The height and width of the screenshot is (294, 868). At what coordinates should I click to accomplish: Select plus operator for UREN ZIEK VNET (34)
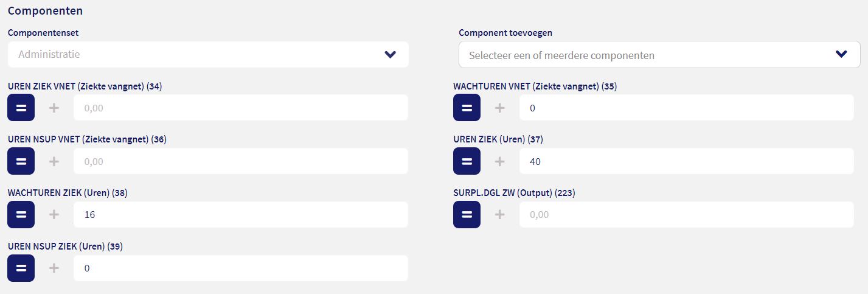pos(54,108)
